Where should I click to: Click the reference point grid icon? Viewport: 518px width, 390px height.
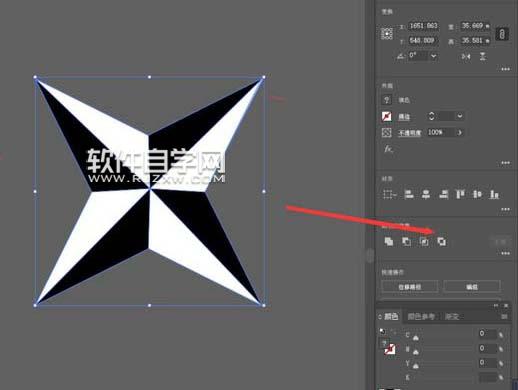tap(387, 34)
